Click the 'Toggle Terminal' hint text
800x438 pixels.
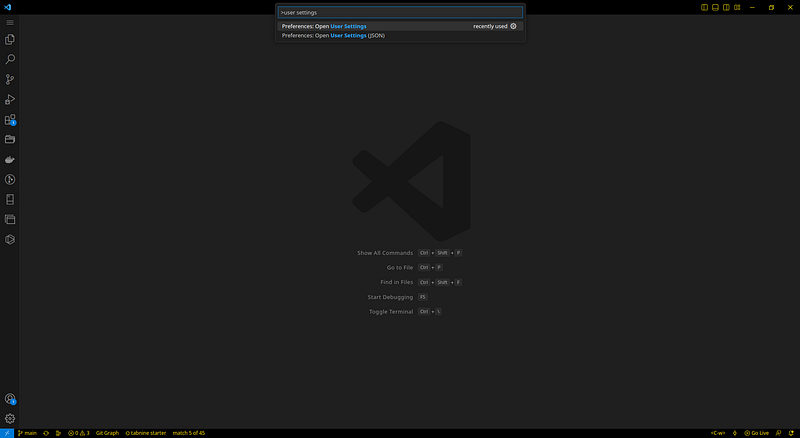pos(391,312)
